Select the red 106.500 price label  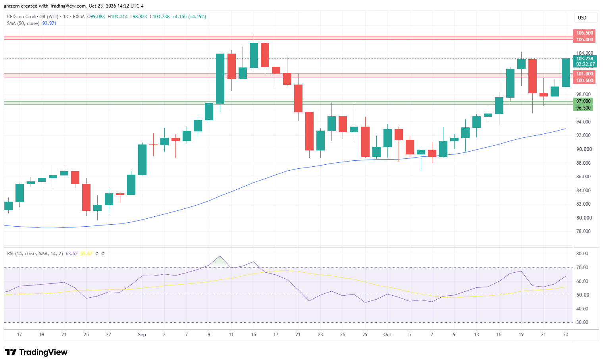tap(585, 33)
